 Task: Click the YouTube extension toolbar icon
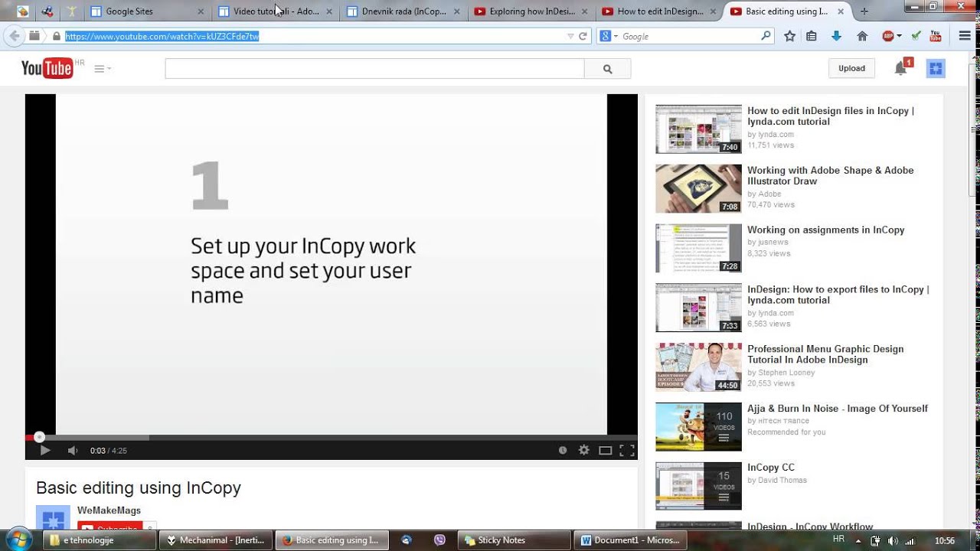coord(936,36)
